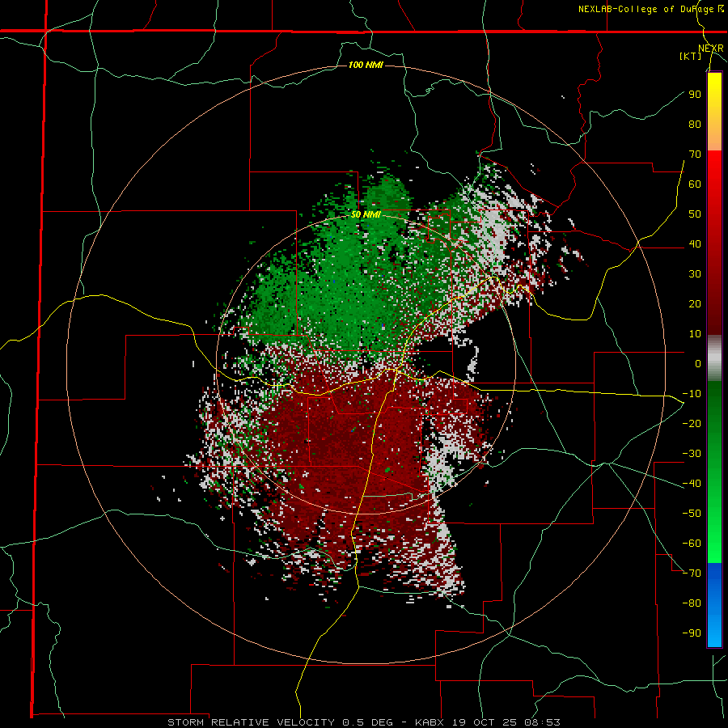Click the -50 value on the velocity scale
This screenshot has height=728, width=728.
click(x=692, y=514)
